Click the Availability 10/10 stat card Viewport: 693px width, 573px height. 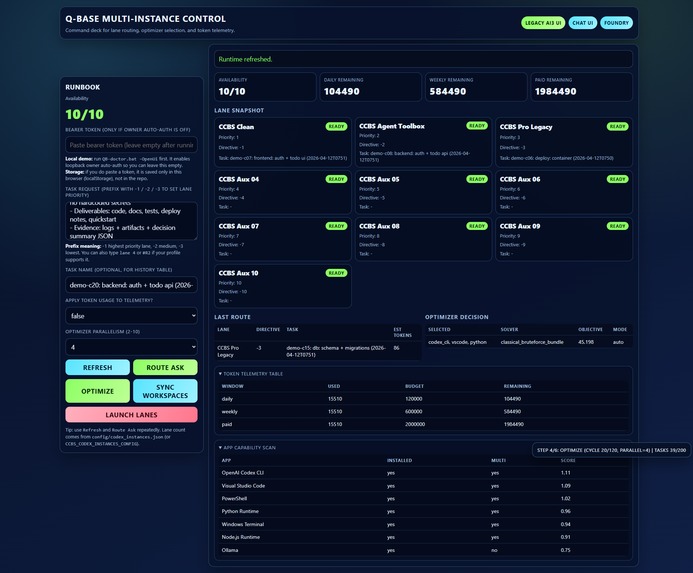coord(266,87)
